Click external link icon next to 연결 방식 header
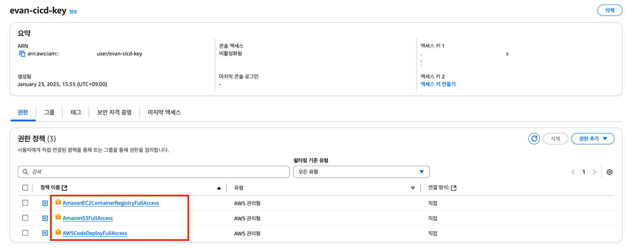Viewport: 644px width, 248px height. click(454, 188)
